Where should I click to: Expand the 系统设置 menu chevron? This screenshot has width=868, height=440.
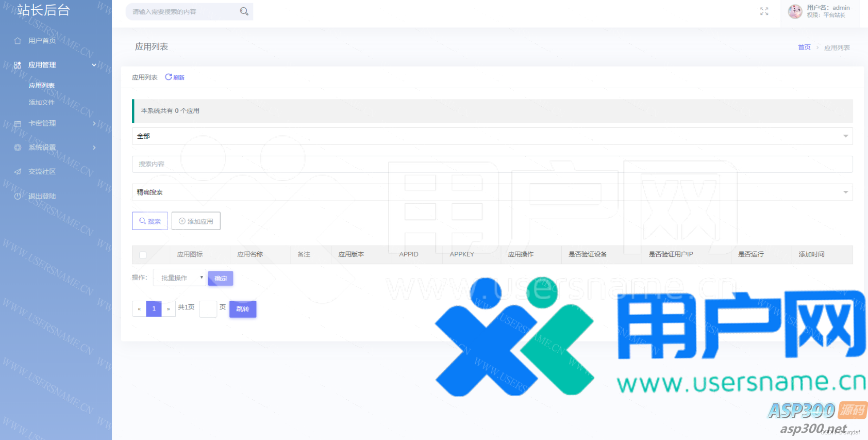pos(94,148)
